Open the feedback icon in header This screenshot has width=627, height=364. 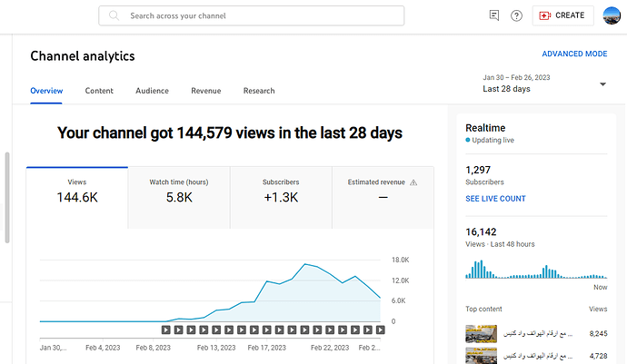coord(493,16)
